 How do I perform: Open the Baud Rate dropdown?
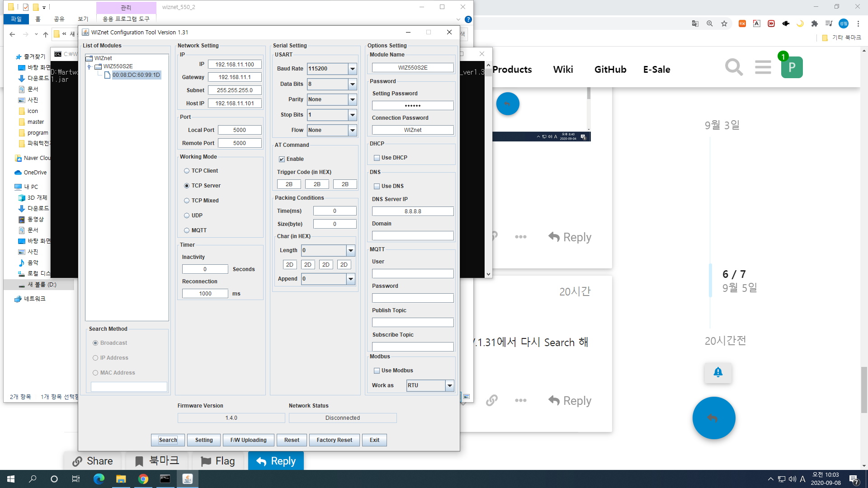(353, 69)
